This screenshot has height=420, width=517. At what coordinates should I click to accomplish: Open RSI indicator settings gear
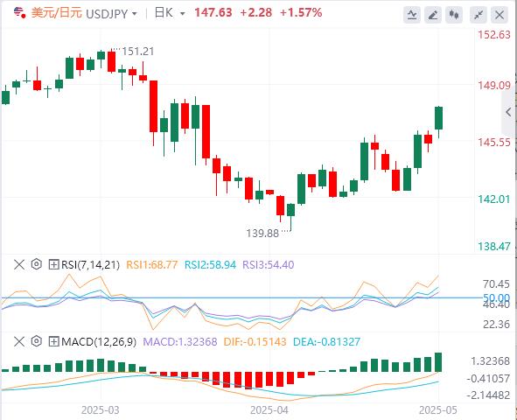tap(36, 264)
